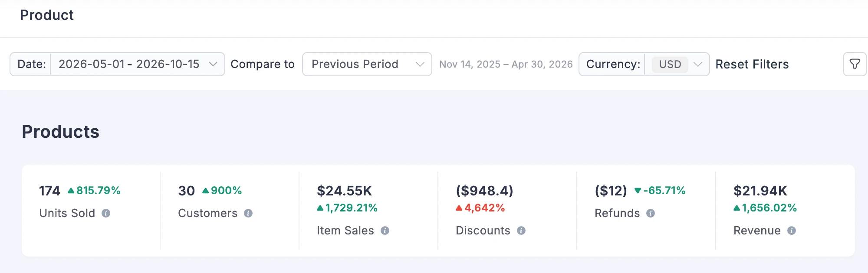Click the Customers label
Screen dimensions: 868x273
coord(208,213)
